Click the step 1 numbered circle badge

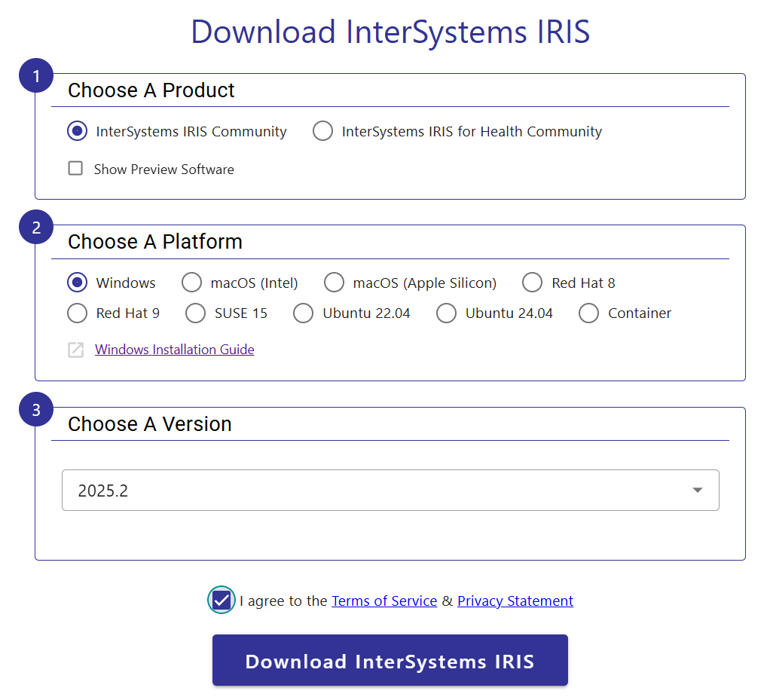click(35, 75)
